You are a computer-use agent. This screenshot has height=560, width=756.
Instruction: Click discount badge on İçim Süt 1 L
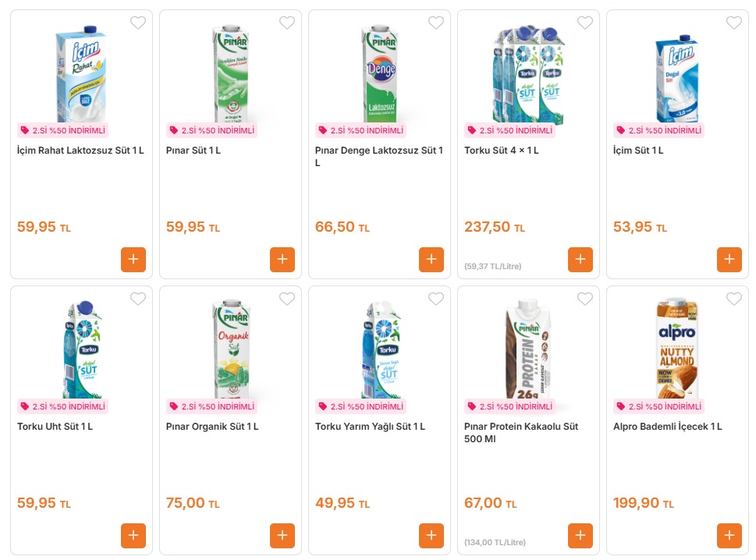658,131
